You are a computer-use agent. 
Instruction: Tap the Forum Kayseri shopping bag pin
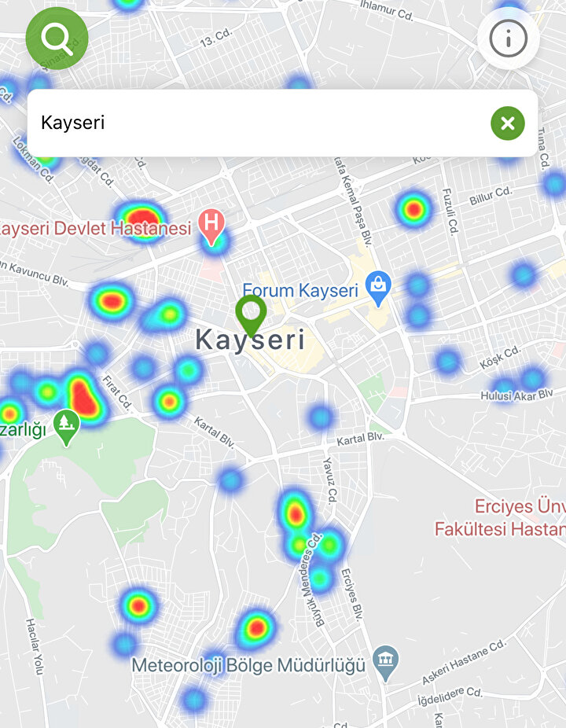[x=379, y=289]
